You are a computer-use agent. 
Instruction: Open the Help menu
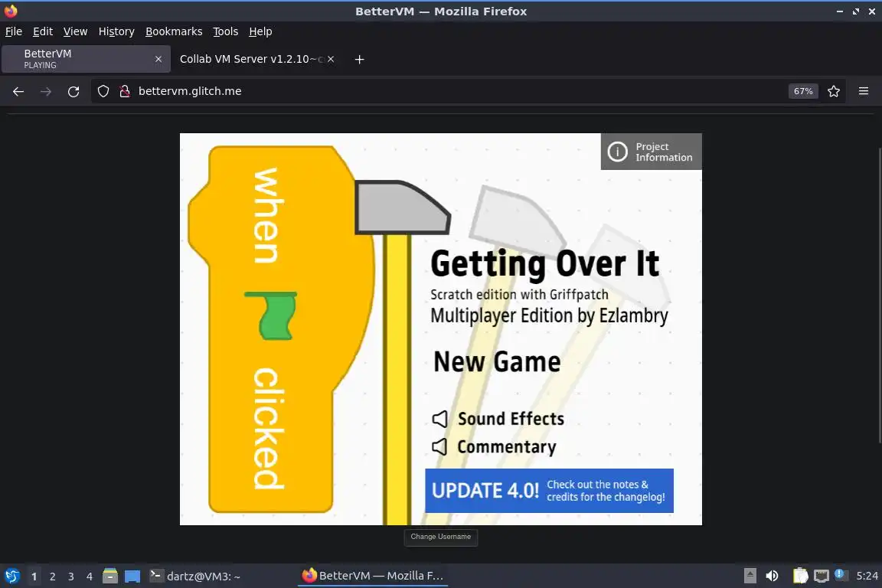tap(260, 31)
